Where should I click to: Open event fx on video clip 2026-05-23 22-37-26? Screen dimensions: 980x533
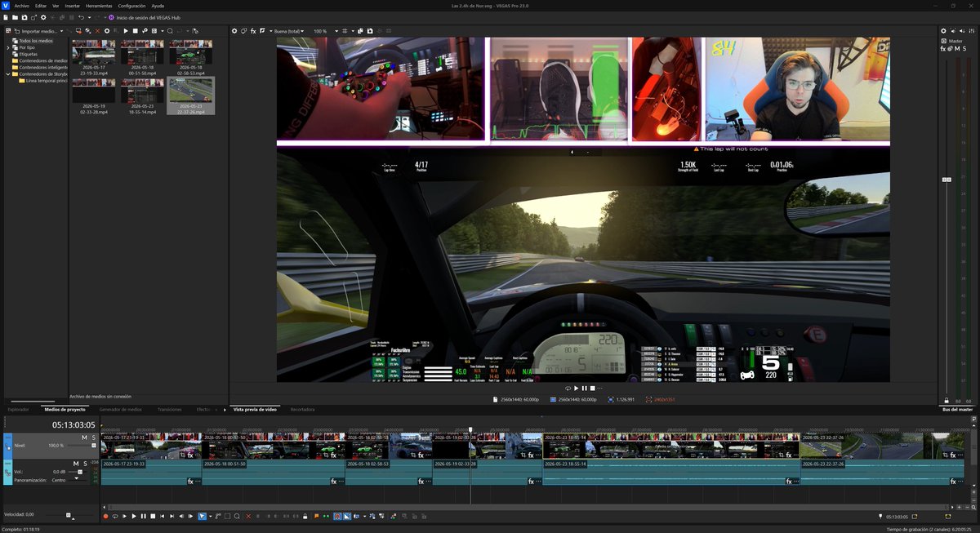coord(954,455)
